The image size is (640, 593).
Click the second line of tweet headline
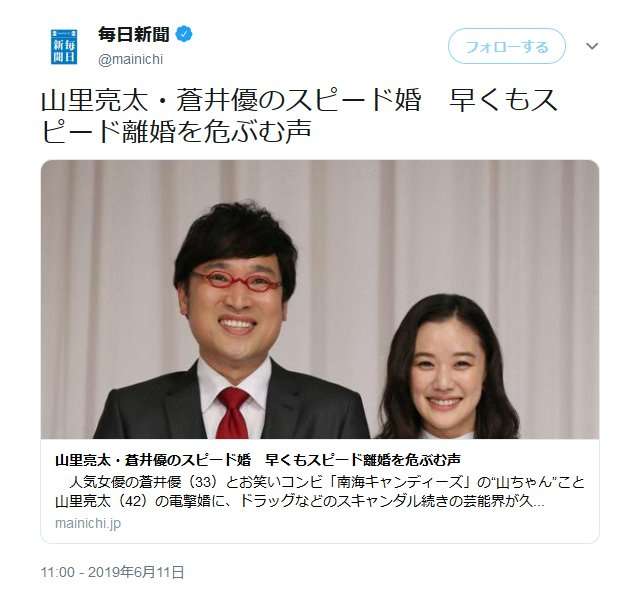tap(176, 131)
